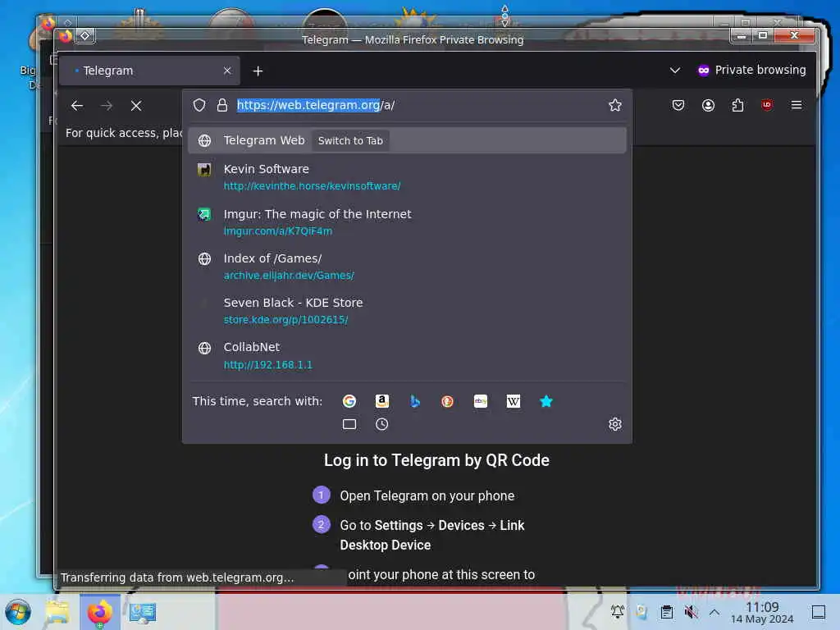Search with Google this time
This screenshot has height=630, width=840.
point(349,400)
